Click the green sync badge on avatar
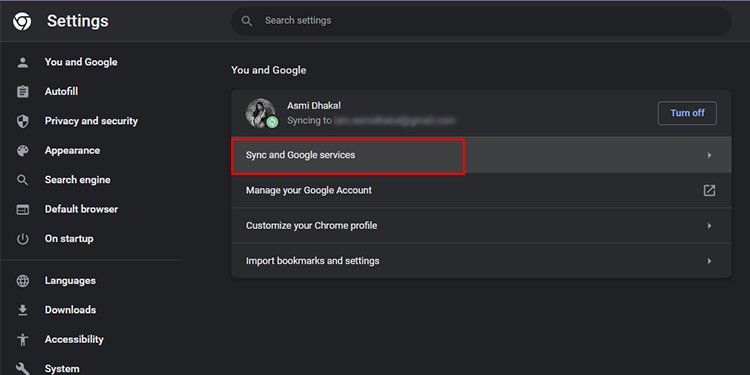The image size is (750, 375). pos(272,122)
